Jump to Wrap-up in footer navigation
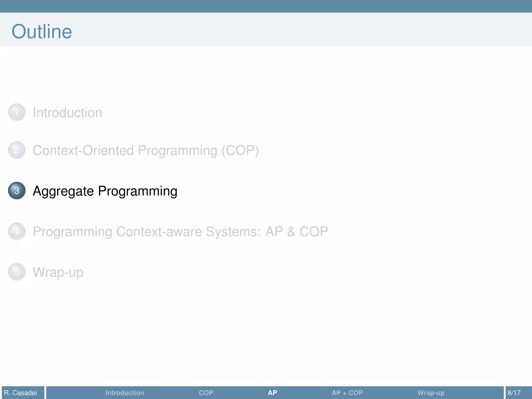Image resolution: width=532 pixels, height=399 pixels. 431,393
